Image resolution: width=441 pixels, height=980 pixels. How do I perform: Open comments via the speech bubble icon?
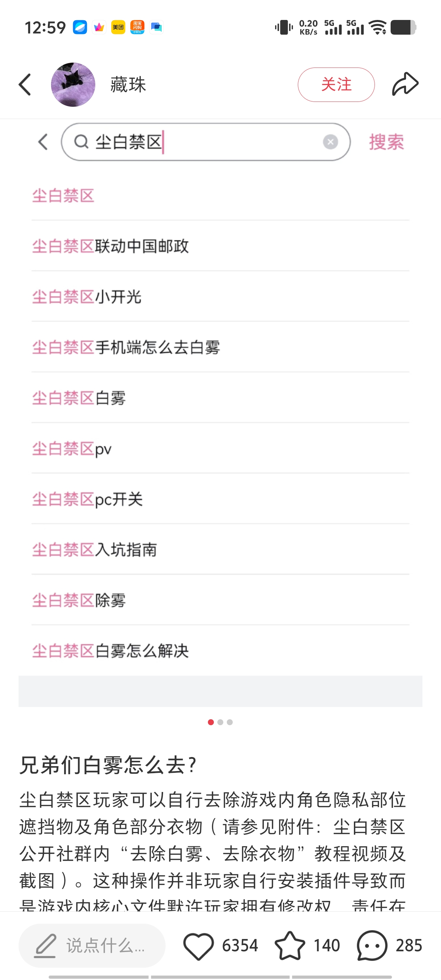tap(372, 946)
